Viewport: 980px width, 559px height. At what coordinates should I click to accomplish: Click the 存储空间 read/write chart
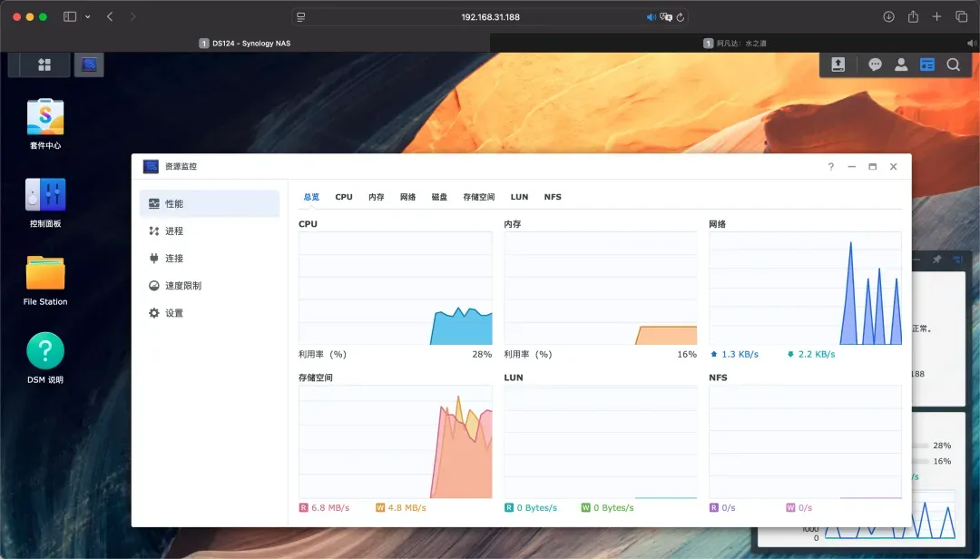[x=396, y=442]
